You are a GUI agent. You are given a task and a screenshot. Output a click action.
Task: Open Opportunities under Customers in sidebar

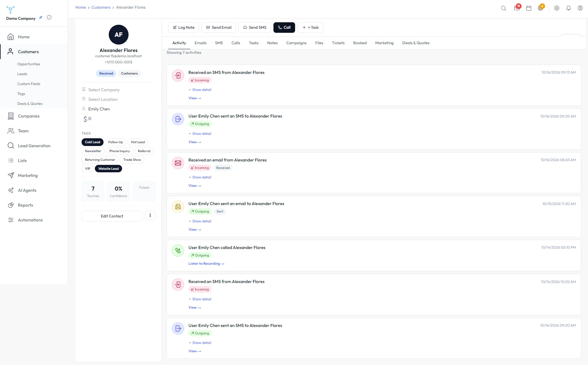[x=29, y=64]
